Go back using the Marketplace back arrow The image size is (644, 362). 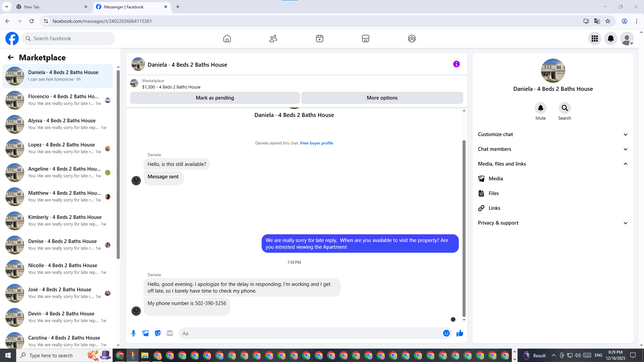[11, 57]
